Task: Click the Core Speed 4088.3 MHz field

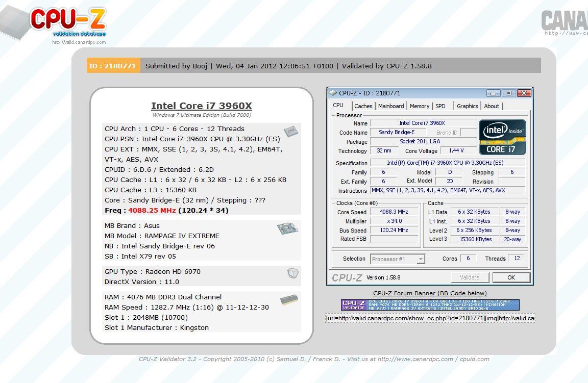Action: click(x=394, y=212)
